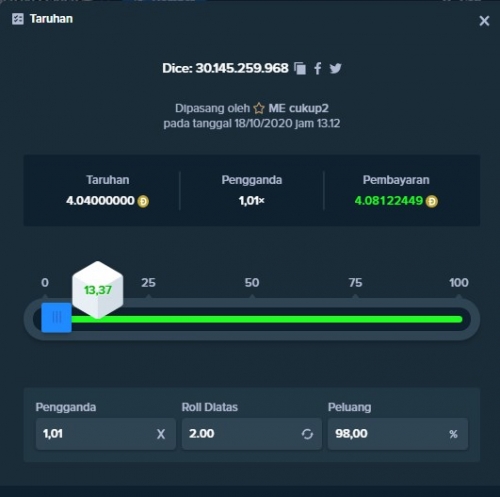Image resolution: width=500 pixels, height=497 pixels.
Task: Click the Roll Diatas input field
Action: point(252,434)
